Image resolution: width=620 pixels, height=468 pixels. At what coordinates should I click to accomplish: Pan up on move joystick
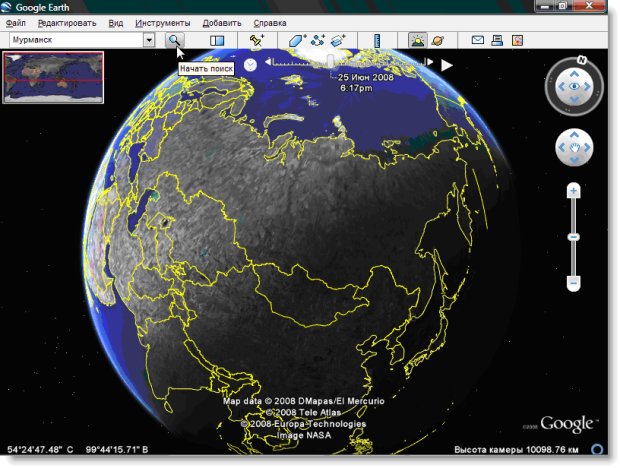coord(574,135)
